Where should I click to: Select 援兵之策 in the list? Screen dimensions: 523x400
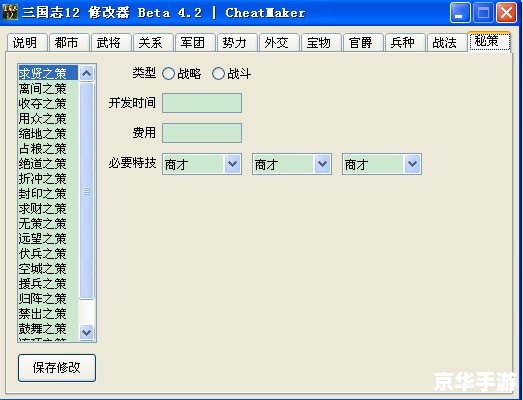(48, 284)
